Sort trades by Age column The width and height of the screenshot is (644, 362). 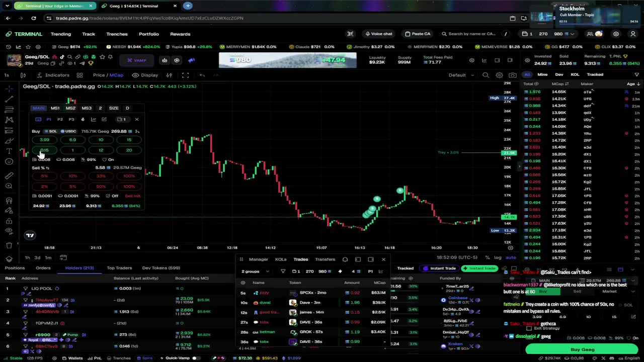[x=633, y=84]
